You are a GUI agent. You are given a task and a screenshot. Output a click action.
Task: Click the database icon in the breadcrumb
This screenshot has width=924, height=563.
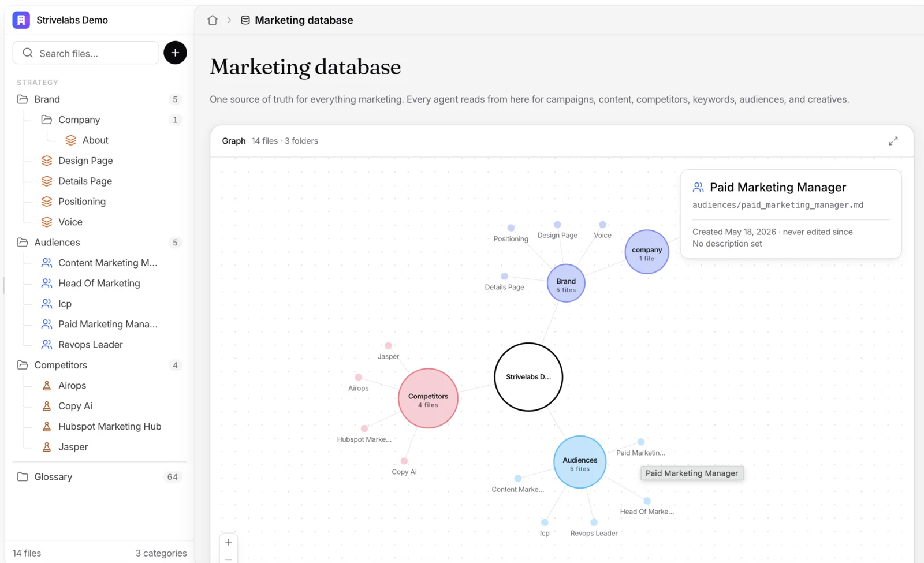[x=245, y=20]
